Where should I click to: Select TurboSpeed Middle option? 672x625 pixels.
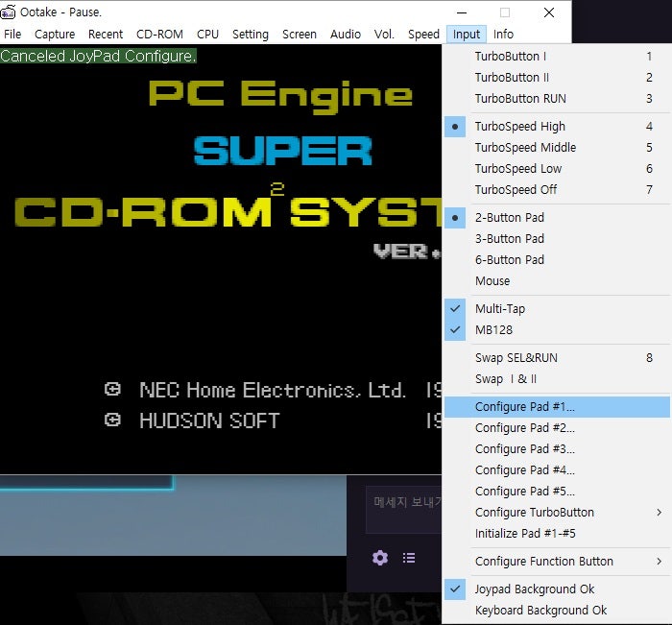557,148
